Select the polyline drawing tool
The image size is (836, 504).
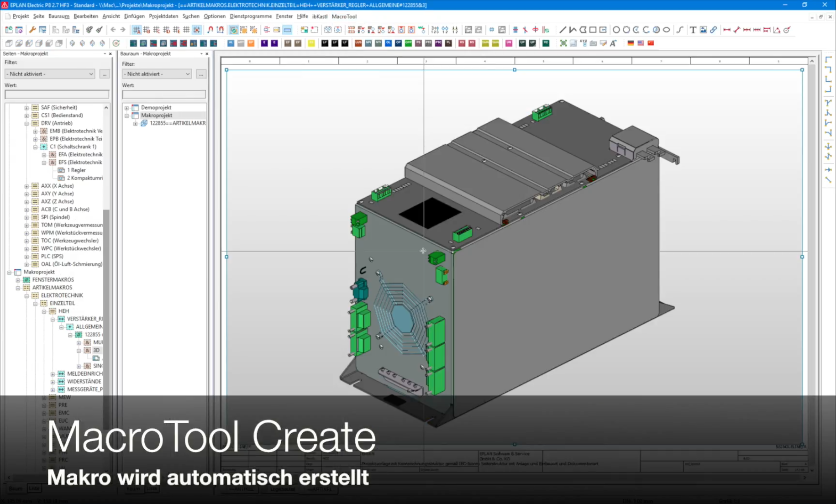pos(573,30)
